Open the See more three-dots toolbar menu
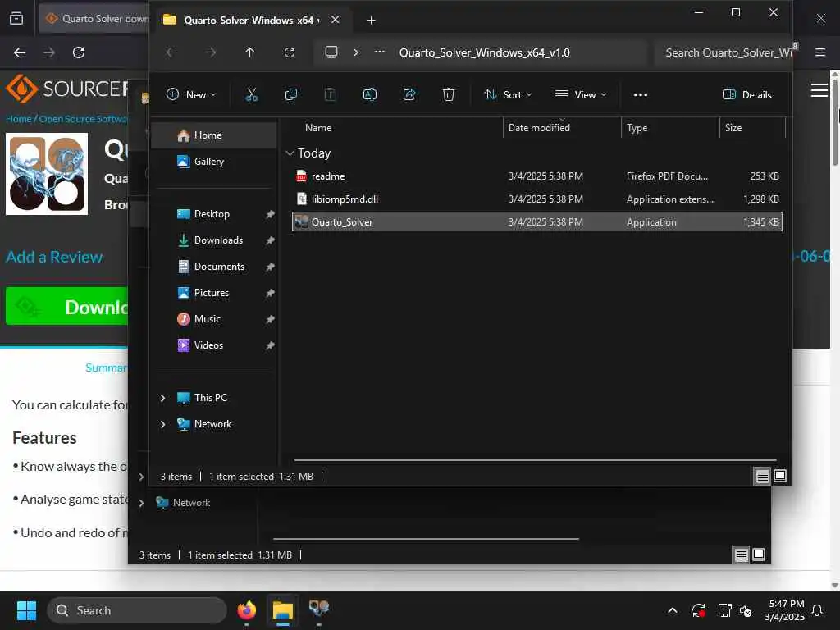The height and width of the screenshot is (630, 840). (x=640, y=95)
